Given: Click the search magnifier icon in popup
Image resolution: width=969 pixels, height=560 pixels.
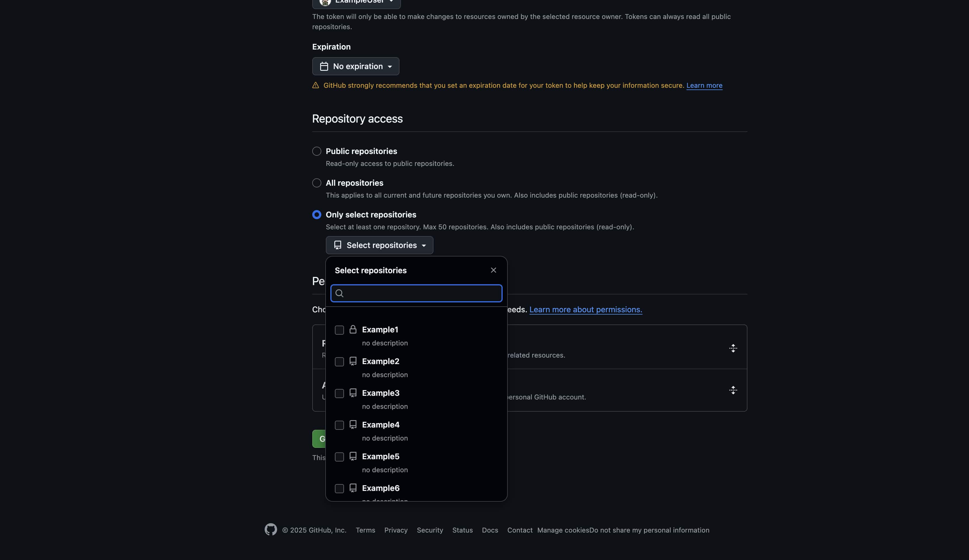Looking at the screenshot, I should point(339,293).
